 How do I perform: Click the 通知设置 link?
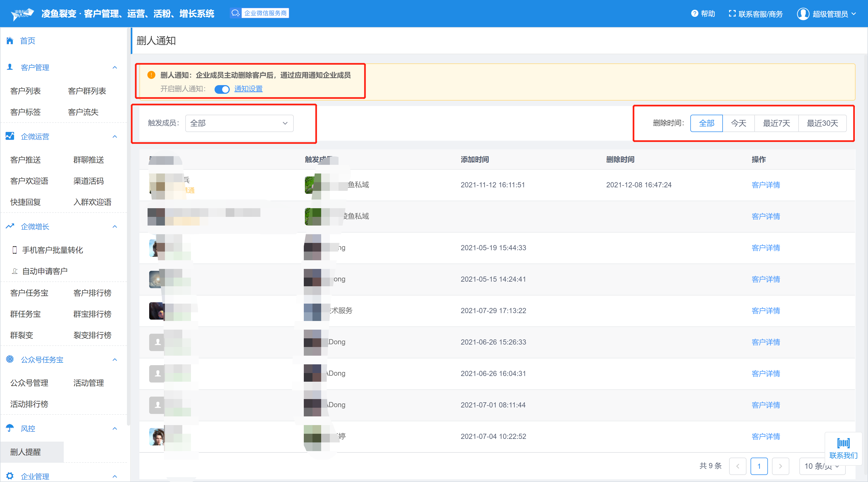point(248,89)
